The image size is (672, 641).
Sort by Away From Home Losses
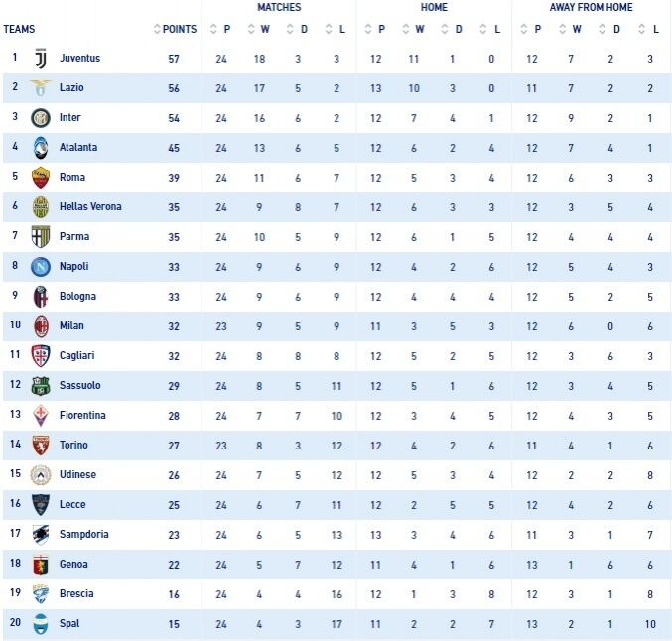tap(649, 29)
